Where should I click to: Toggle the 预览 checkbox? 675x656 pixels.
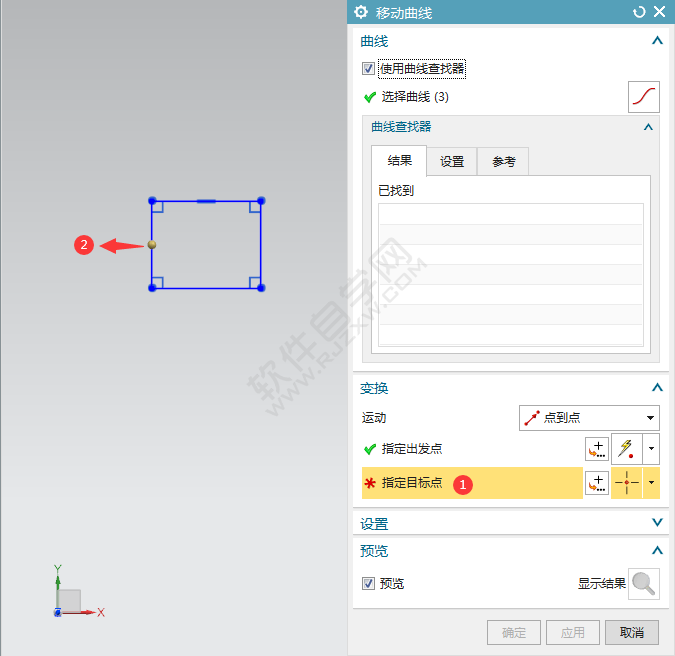click(x=368, y=584)
